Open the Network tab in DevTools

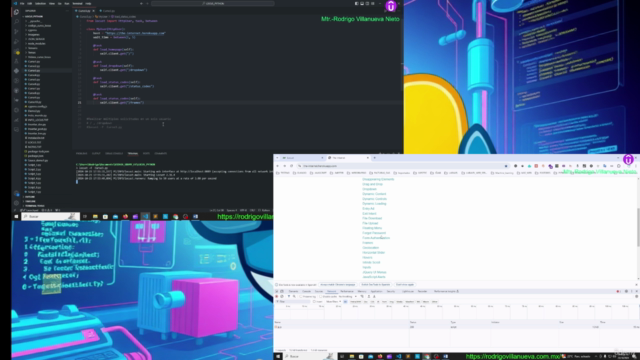coord(331,291)
